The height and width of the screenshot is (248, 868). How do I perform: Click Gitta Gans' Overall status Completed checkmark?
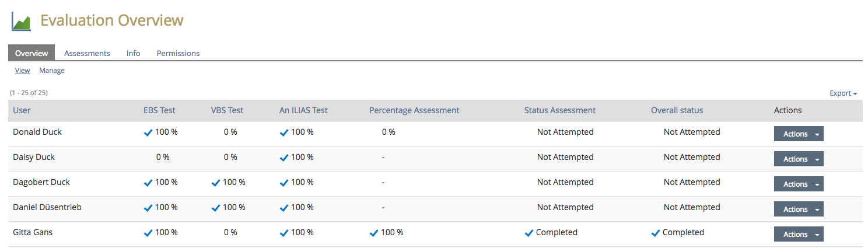click(656, 233)
